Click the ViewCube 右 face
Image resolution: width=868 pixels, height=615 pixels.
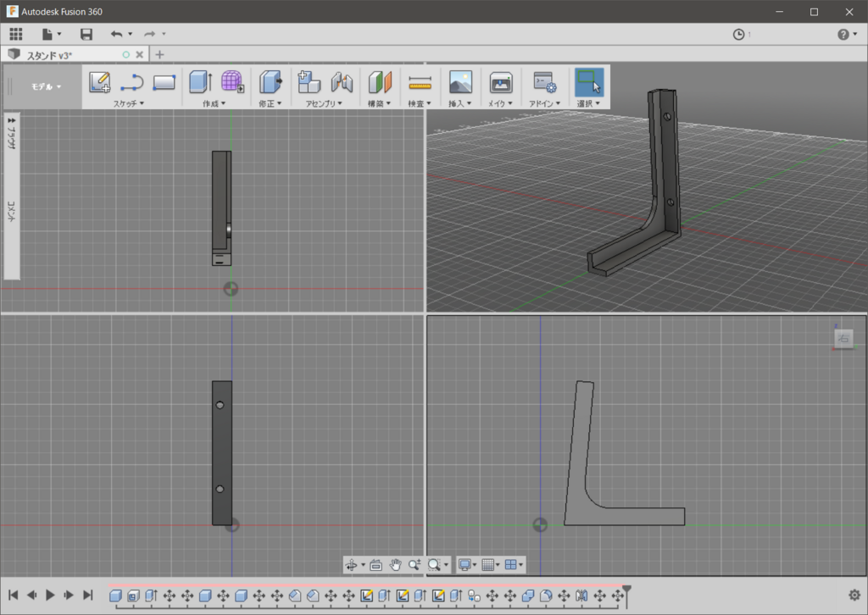pyautogui.click(x=843, y=339)
